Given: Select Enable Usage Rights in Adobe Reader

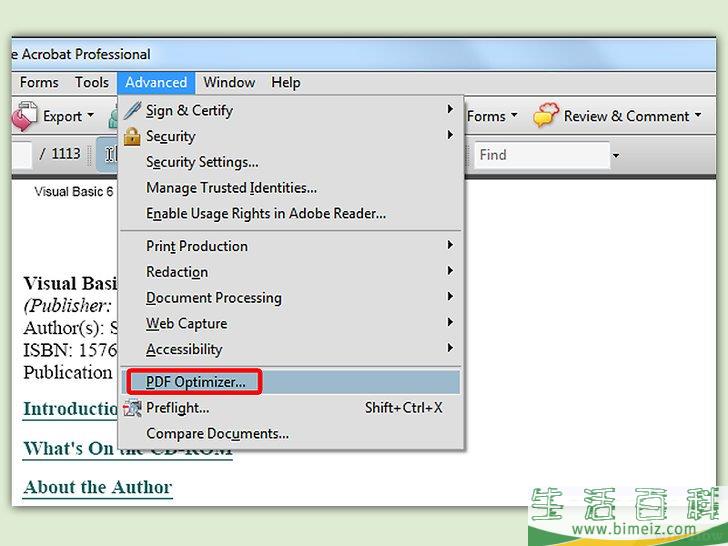Looking at the screenshot, I should click(265, 213).
